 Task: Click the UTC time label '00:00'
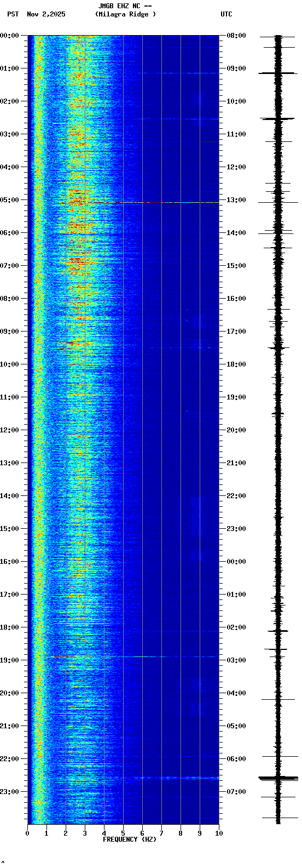[236, 562]
